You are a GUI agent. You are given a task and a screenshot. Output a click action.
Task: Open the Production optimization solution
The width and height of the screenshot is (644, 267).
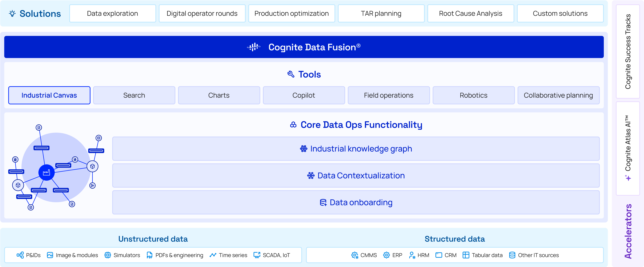(x=292, y=14)
